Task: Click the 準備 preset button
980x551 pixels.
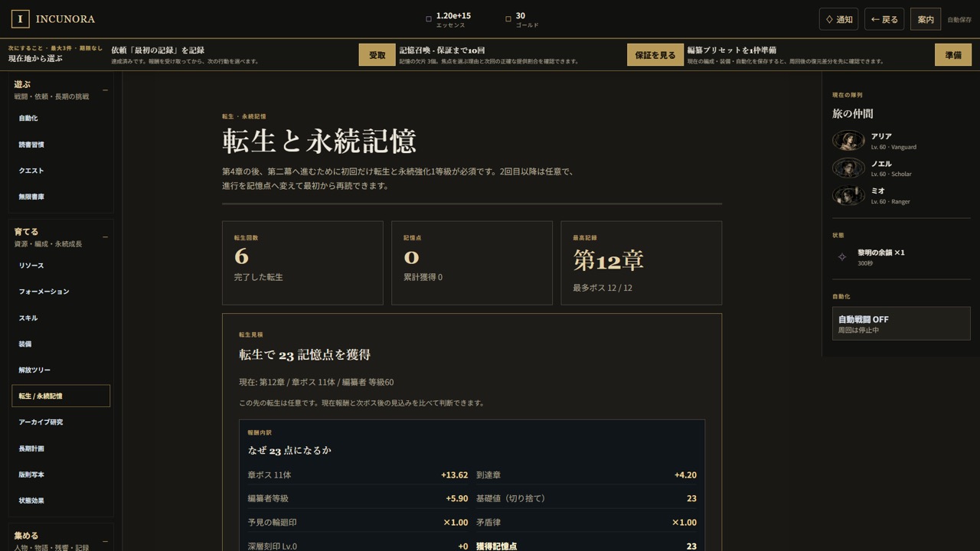Action: click(953, 55)
